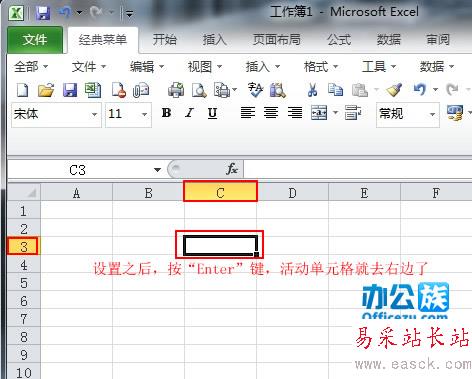Expand the classic 文件 menu
472x379 pixels.
click(x=89, y=67)
